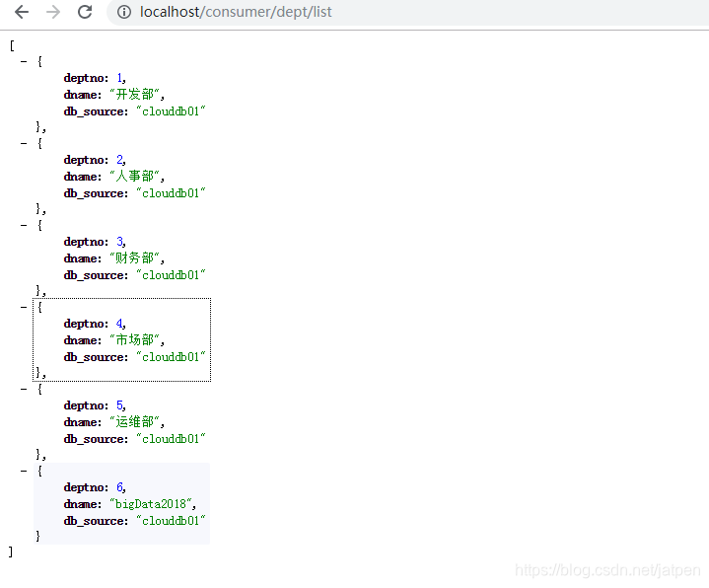Collapse the deptno 2 JSON object
The height and width of the screenshot is (588, 709).
point(24,143)
